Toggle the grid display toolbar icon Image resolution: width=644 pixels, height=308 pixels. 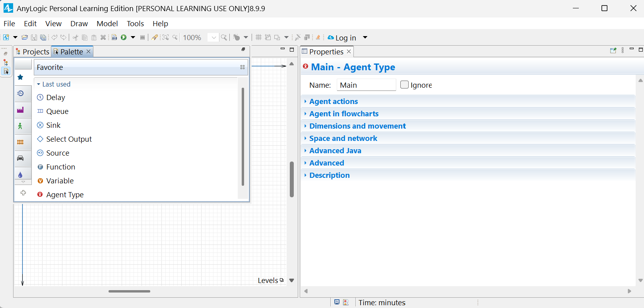coord(258,37)
